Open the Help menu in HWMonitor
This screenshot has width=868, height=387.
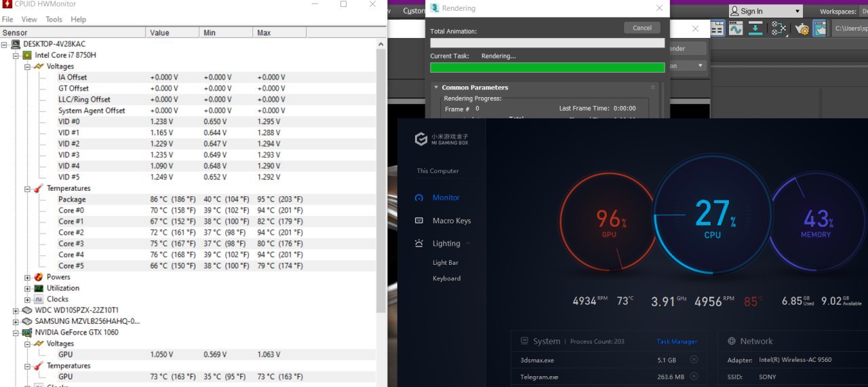click(x=79, y=20)
